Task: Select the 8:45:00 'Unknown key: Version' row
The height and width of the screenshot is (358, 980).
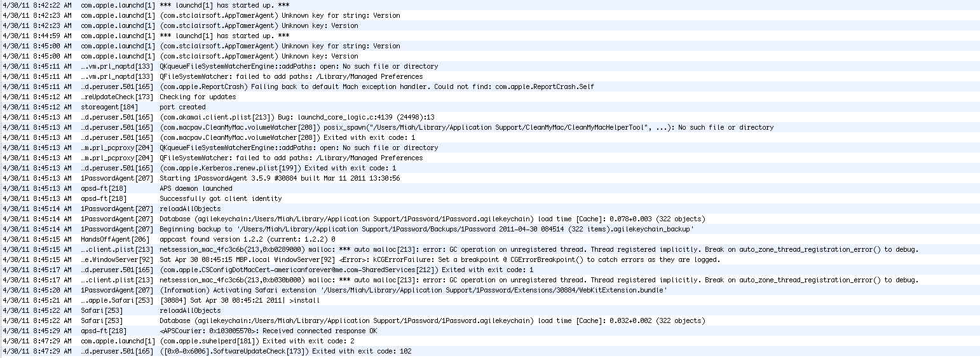Action: (490, 56)
